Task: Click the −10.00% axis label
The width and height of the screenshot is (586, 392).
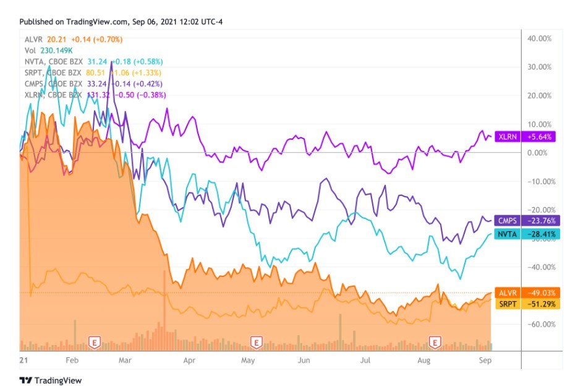Action: coord(541,181)
